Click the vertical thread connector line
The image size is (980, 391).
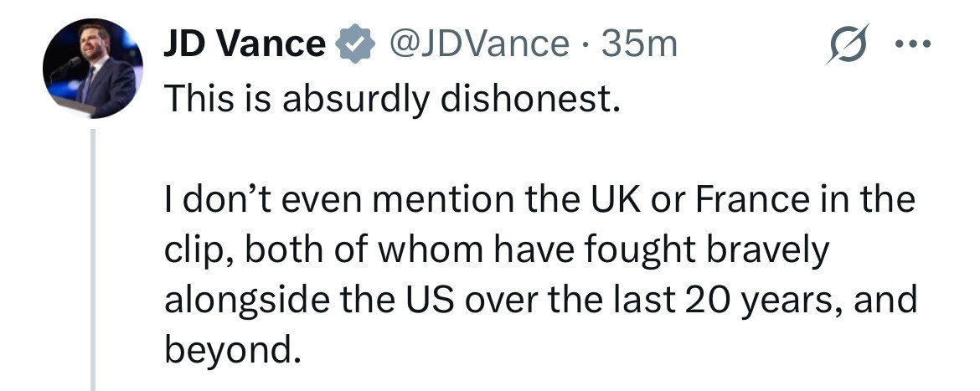click(x=93, y=260)
